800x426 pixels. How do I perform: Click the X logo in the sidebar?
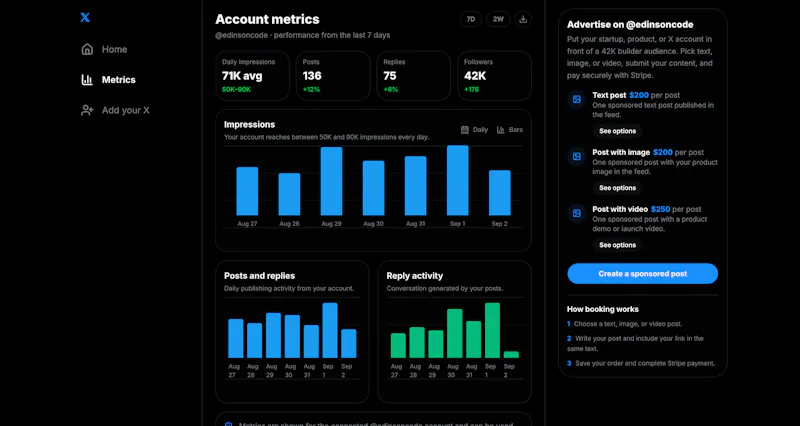coord(85,17)
